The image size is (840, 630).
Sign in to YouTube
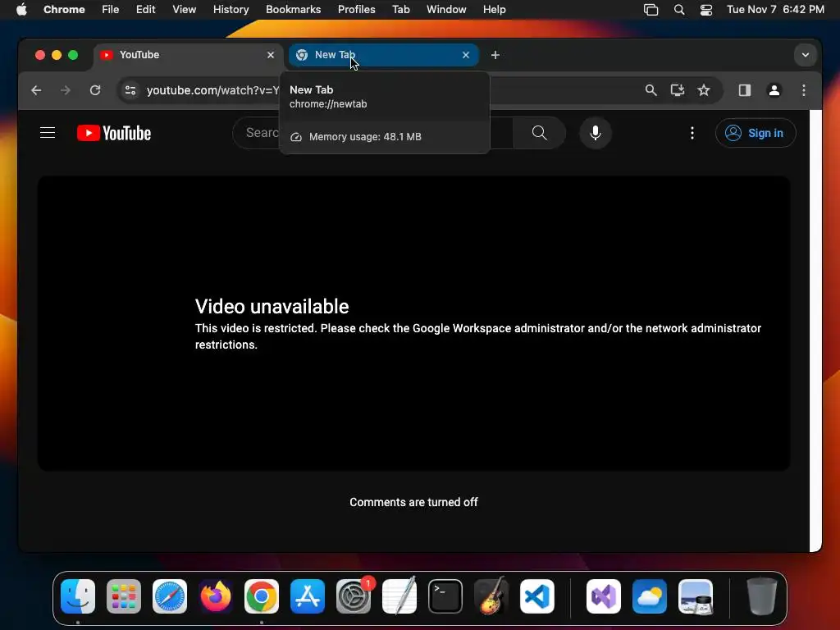[x=756, y=133]
